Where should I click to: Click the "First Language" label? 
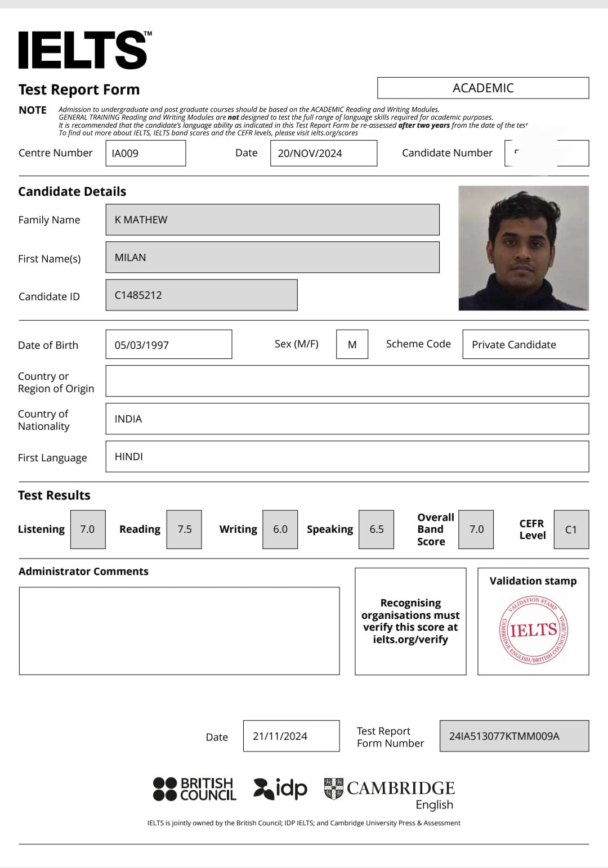pos(52,458)
